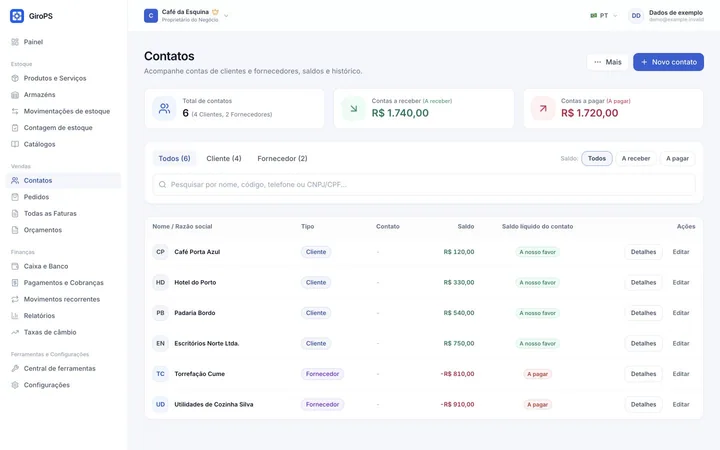The height and width of the screenshot is (450, 720).
Task: Open Detalhes for Hotel do Porto
Action: pyautogui.click(x=643, y=282)
